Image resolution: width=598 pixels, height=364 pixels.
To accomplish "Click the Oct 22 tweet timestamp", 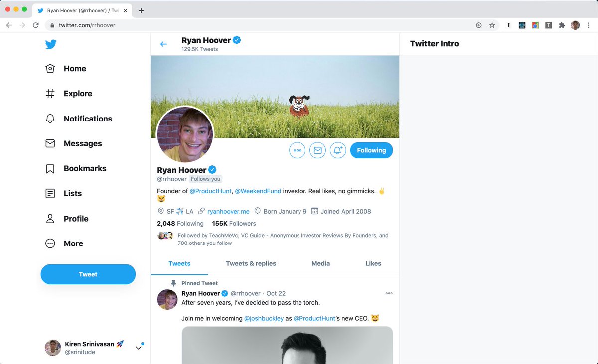I will (276, 294).
